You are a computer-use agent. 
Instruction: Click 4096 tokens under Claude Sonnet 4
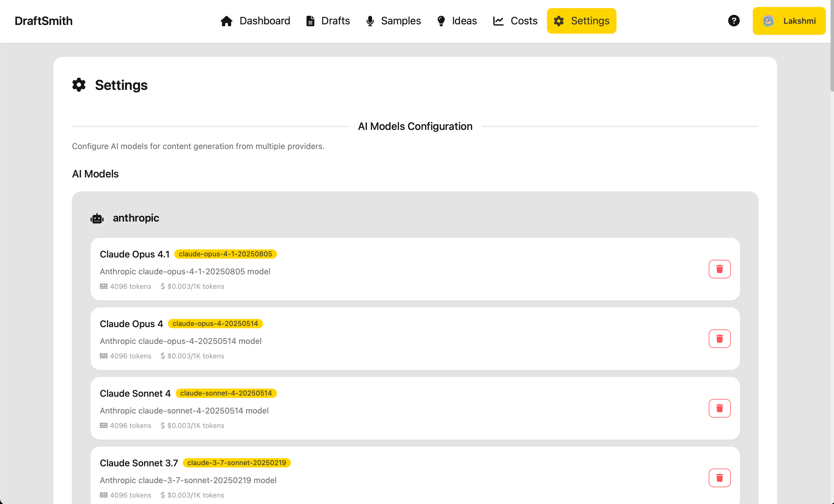pos(130,425)
